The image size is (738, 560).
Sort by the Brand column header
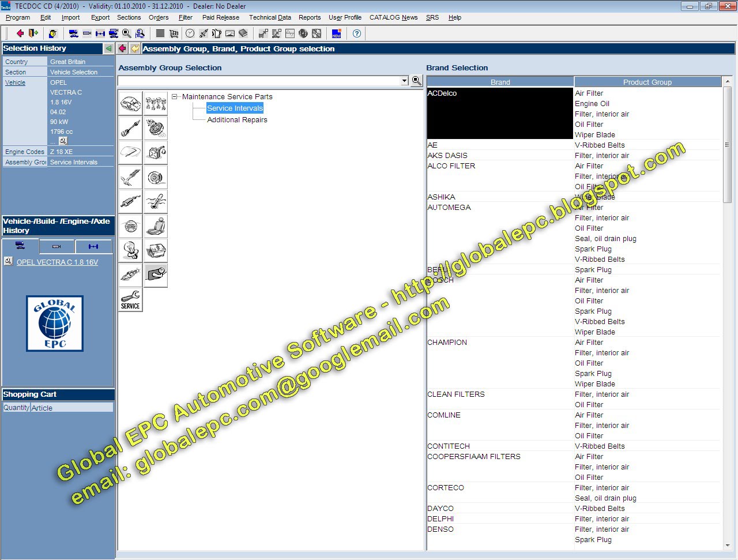(500, 82)
